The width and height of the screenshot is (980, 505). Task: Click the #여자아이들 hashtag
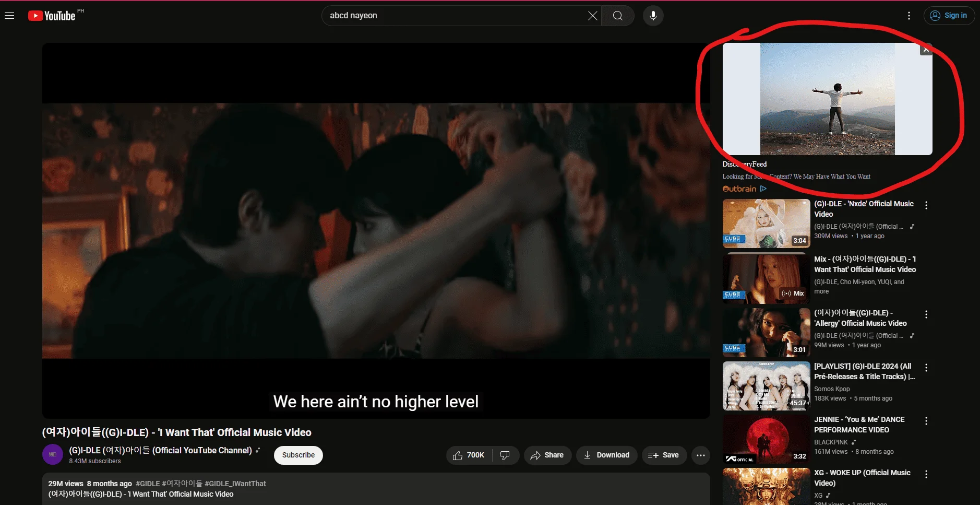coord(182,484)
